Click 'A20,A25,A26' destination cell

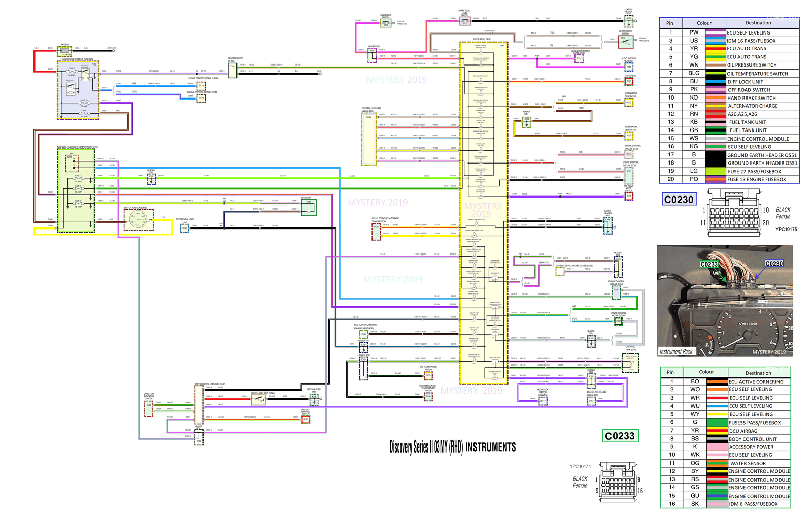click(742, 114)
